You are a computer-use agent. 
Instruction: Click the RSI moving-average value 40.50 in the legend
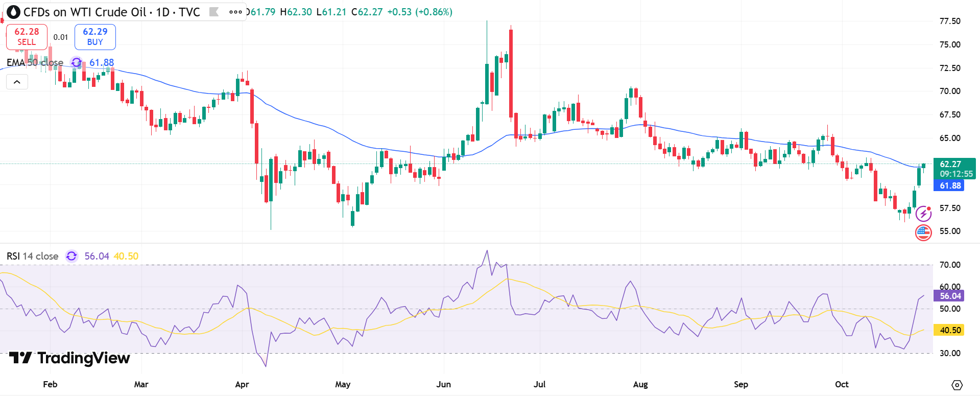pos(126,256)
